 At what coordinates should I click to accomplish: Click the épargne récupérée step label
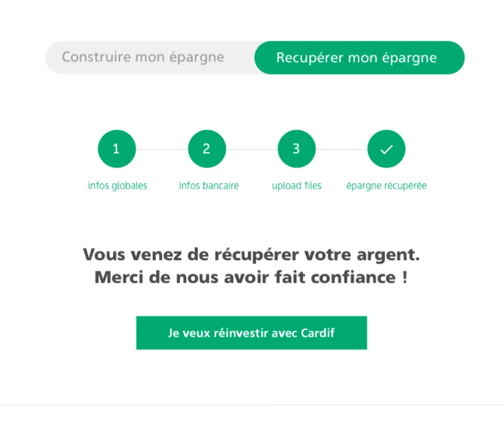(x=386, y=185)
